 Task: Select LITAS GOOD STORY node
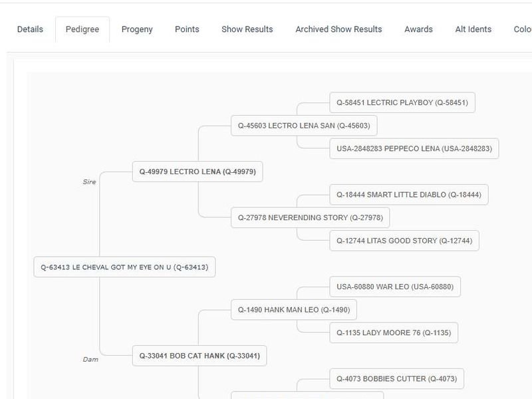coord(404,241)
